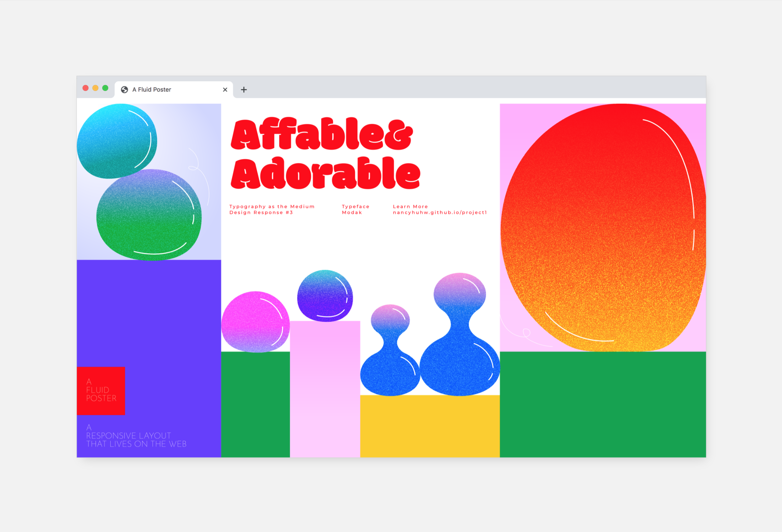Click the red close window button

tap(86, 88)
